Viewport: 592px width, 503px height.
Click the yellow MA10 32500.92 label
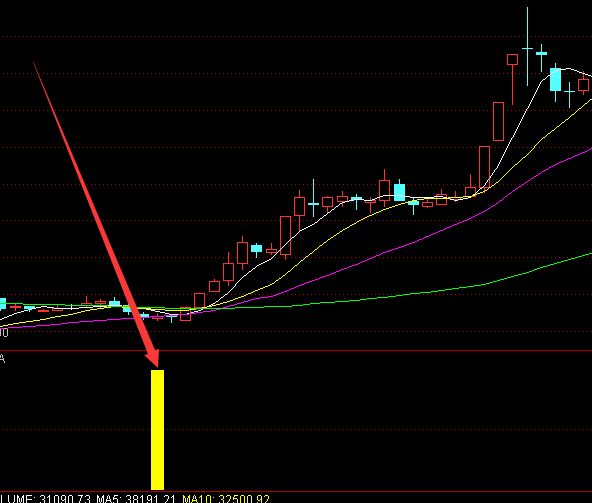226,499
